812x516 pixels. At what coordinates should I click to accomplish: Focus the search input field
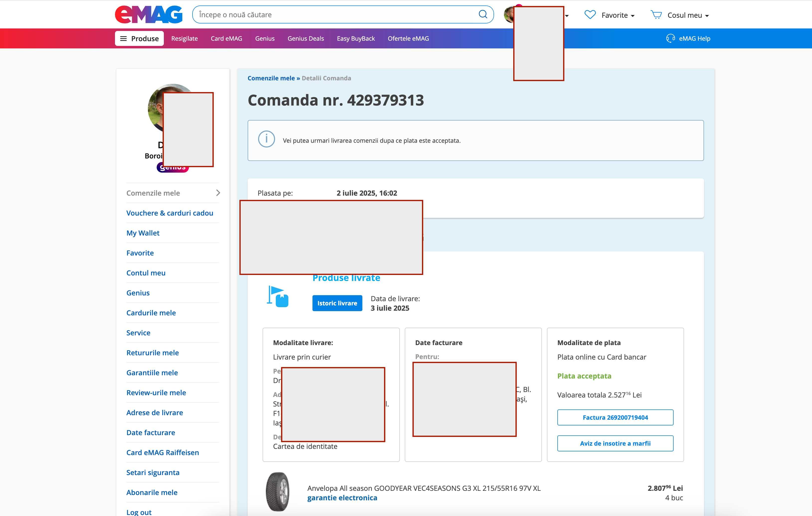pyautogui.click(x=343, y=14)
